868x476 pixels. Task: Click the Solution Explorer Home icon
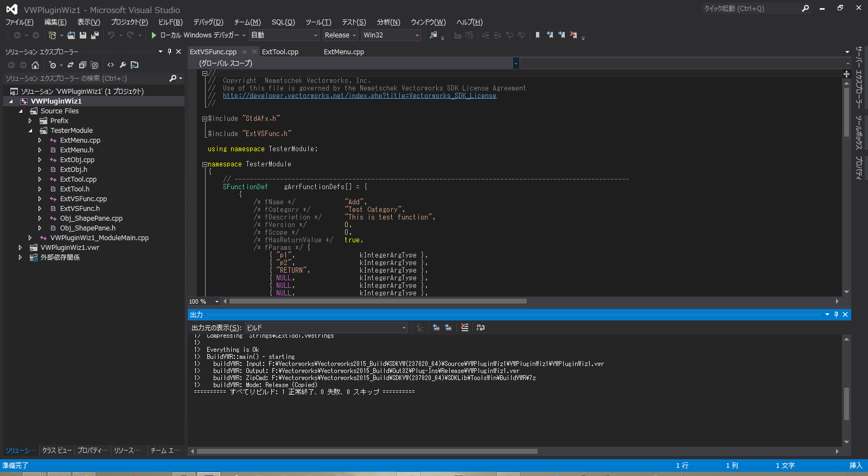[x=35, y=65]
